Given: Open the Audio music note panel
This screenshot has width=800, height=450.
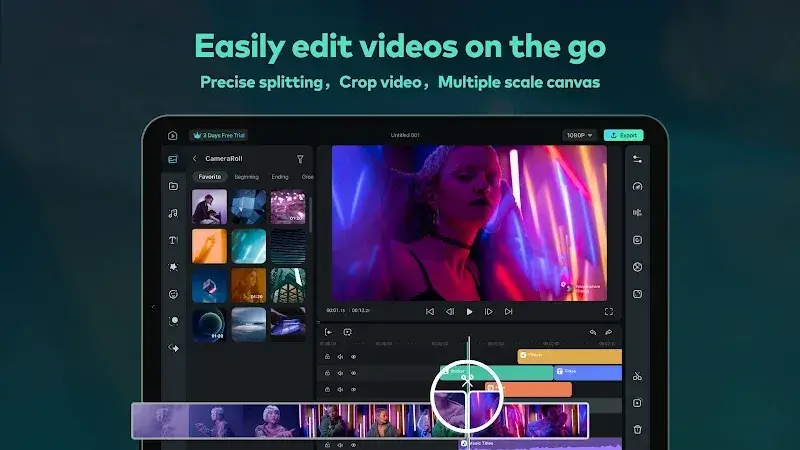Looking at the screenshot, I should click(x=173, y=213).
